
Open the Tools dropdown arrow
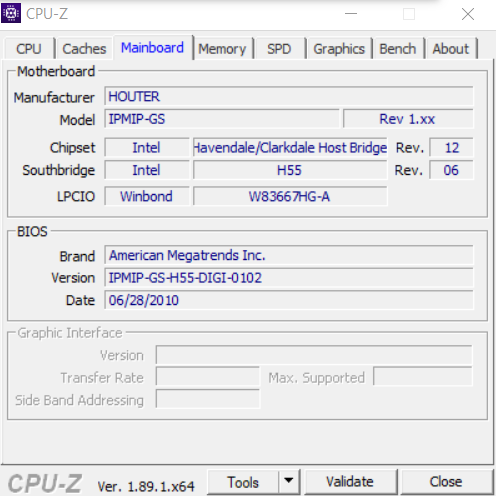coord(289,482)
